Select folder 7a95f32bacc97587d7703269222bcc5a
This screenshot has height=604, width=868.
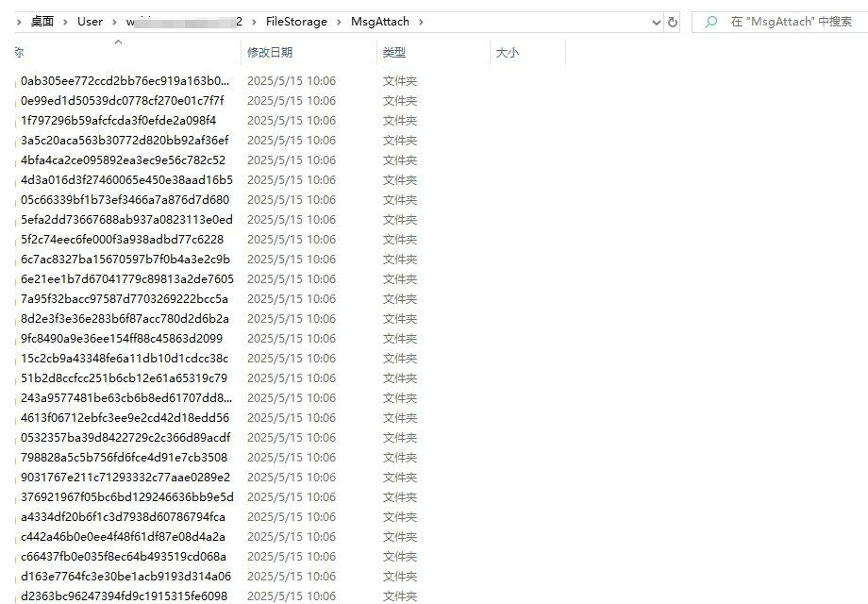pos(125,299)
